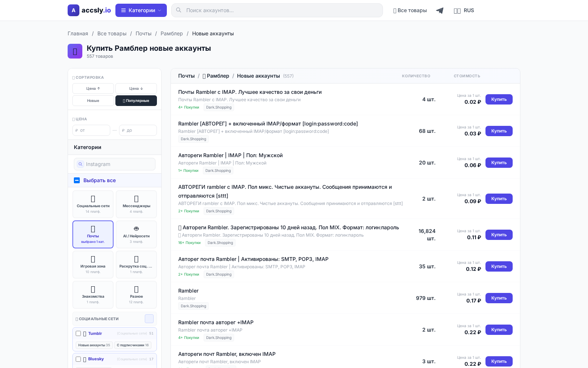Select the Знакомства category card
The image size is (588, 368).
93,295
